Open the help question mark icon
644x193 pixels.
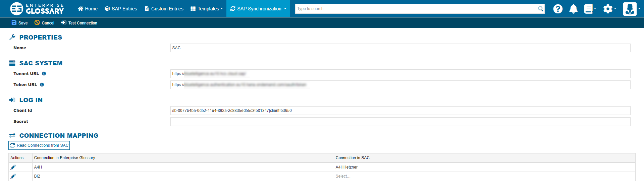coord(558,9)
